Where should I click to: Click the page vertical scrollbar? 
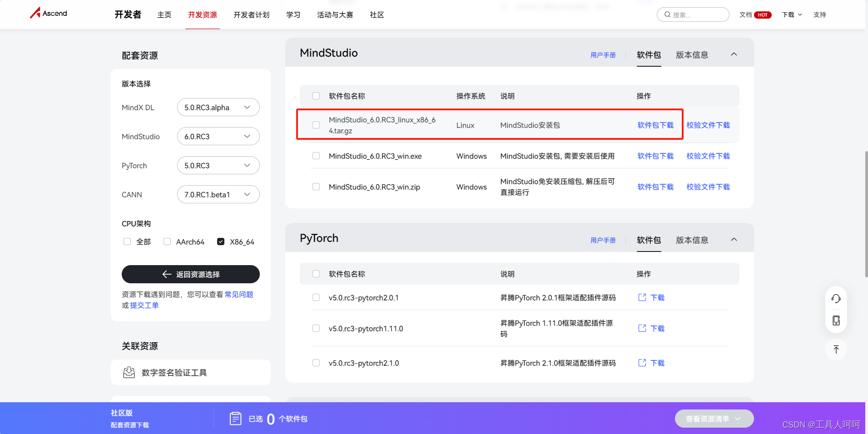coord(866,213)
